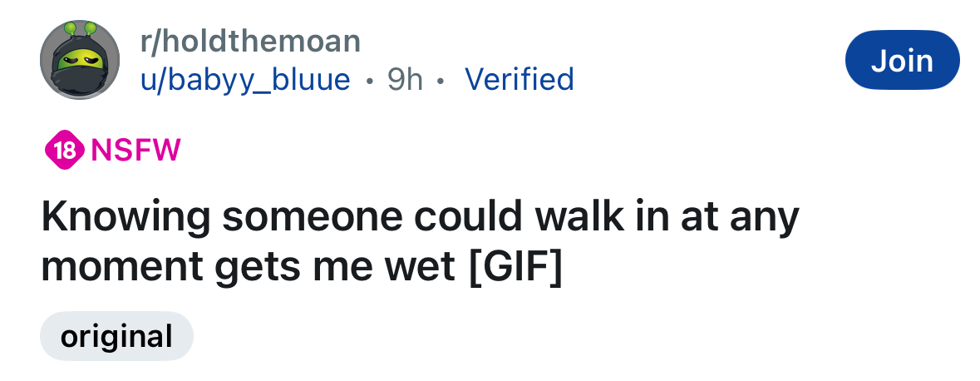Screen dimensions: 980x381
Task: Click the 9h post timestamp
Action: [x=405, y=79]
